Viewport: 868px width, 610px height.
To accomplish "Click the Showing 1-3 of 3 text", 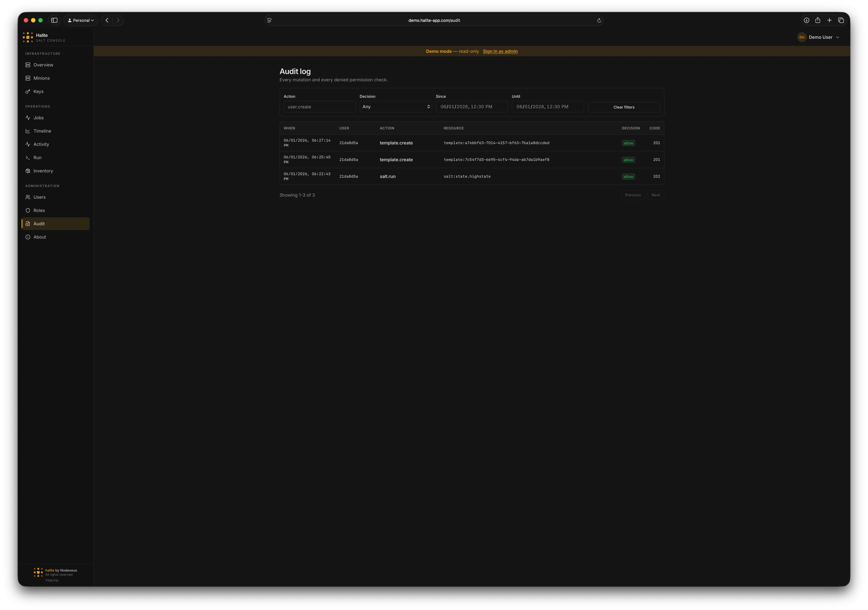I will coord(297,195).
